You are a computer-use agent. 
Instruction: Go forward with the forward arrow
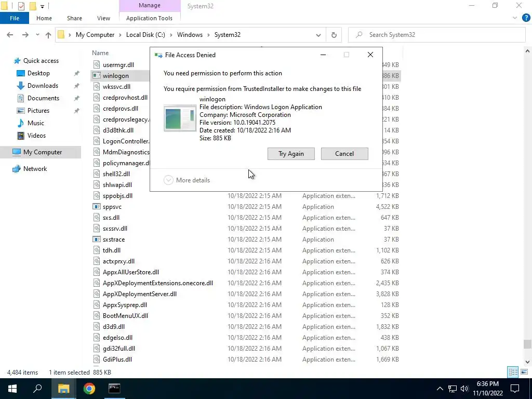click(25, 35)
